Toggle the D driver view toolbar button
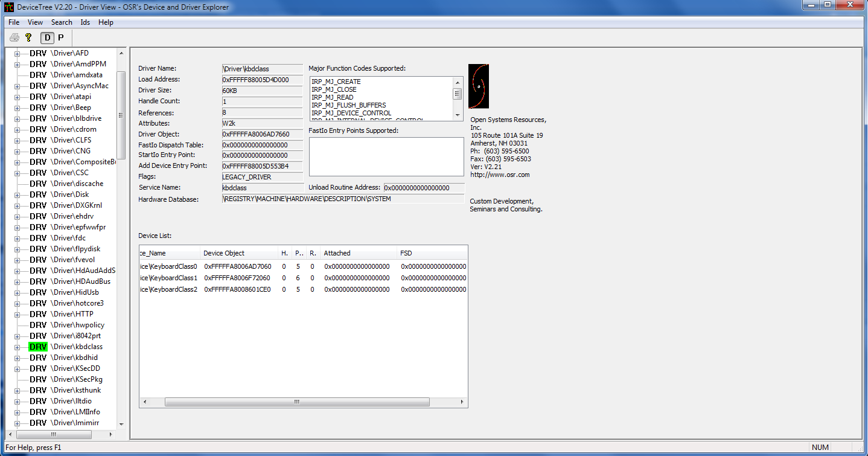 [x=47, y=37]
